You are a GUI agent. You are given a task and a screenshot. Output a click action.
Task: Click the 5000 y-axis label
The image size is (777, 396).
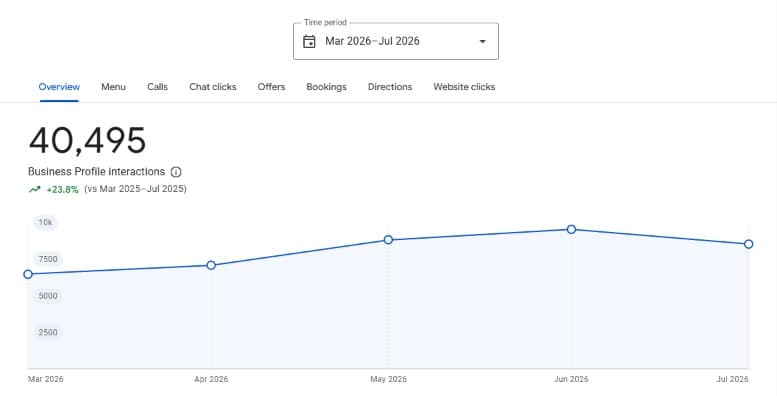(x=48, y=296)
